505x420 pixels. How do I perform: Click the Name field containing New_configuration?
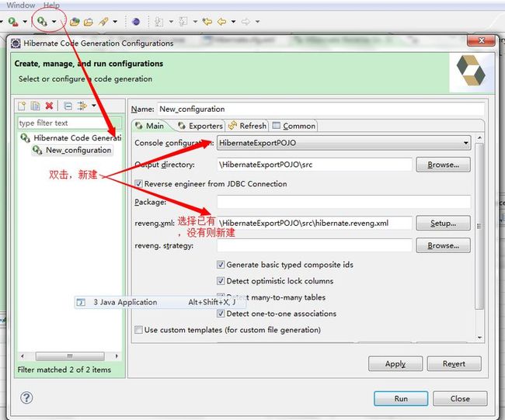[x=321, y=109]
